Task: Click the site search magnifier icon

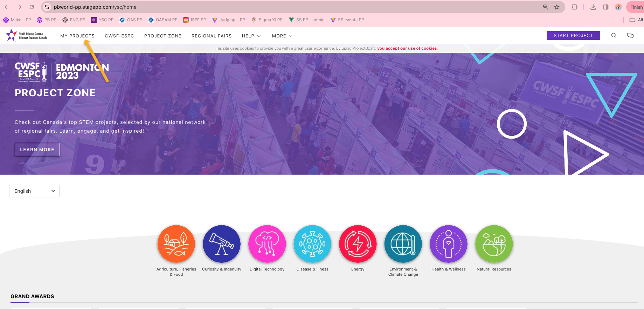Action: coord(614,36)
